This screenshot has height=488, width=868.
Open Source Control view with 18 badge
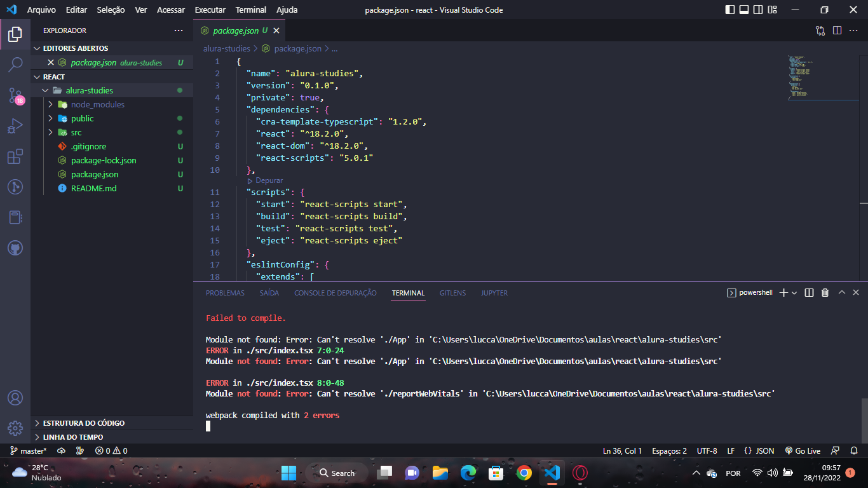coord(15,95)
